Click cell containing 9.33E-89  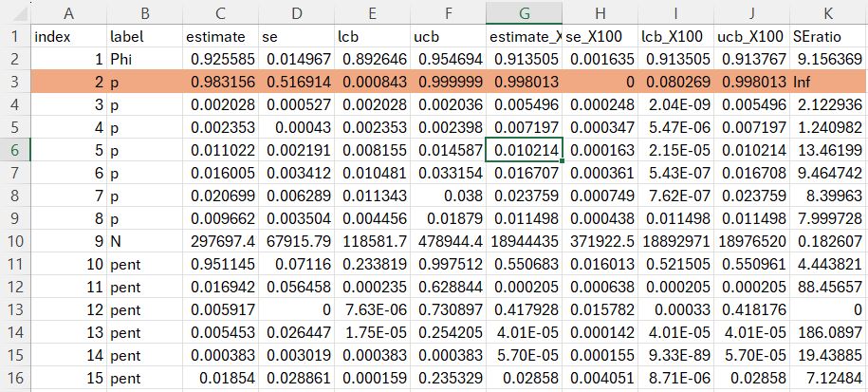click(676, 355)
